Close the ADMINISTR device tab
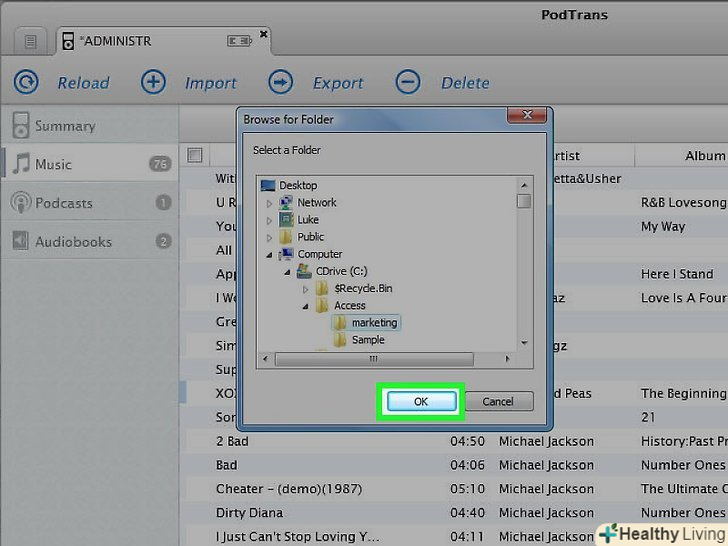The height and width of the screenshot is (546, 728). [x=263, y=34]
